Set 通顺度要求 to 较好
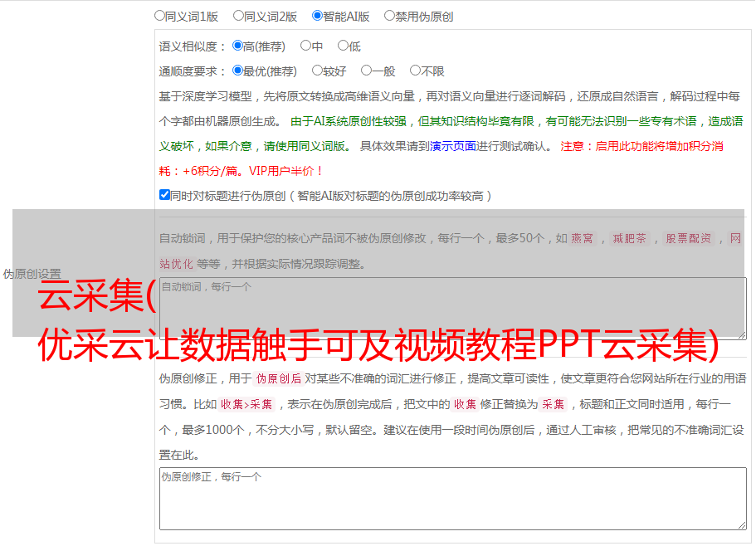Screen dimensions: 756x546 click(x=317, y=71)
